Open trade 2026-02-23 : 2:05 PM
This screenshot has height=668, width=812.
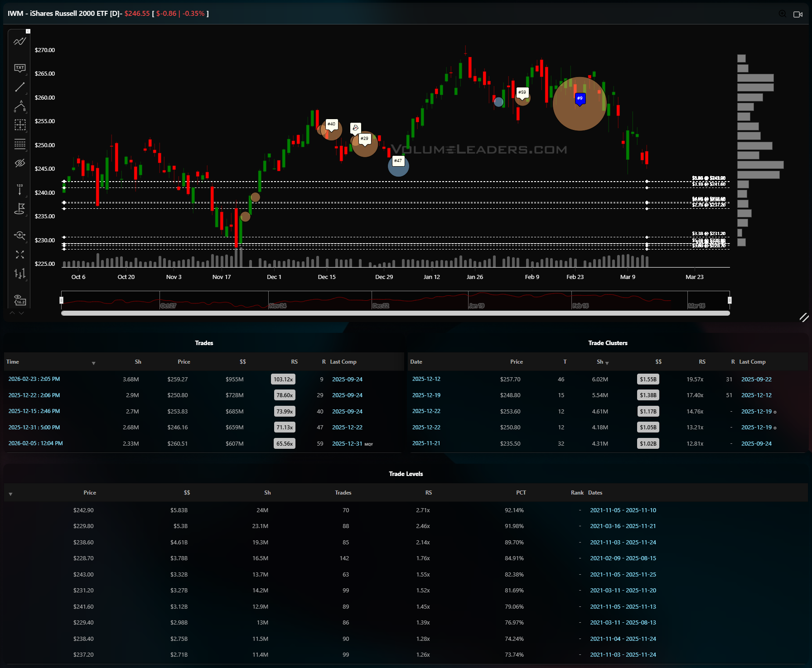(34, 379)
